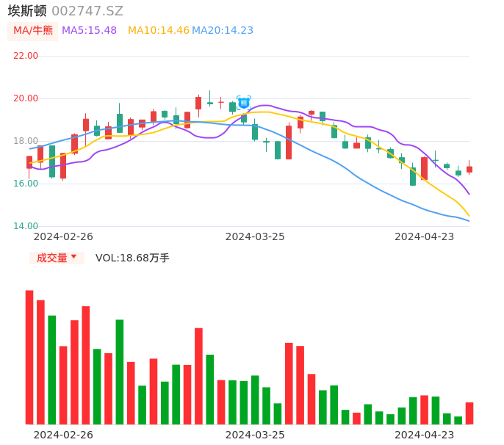
Task: Click the 2024-04-23 date label on price chart
Action: 425,236
